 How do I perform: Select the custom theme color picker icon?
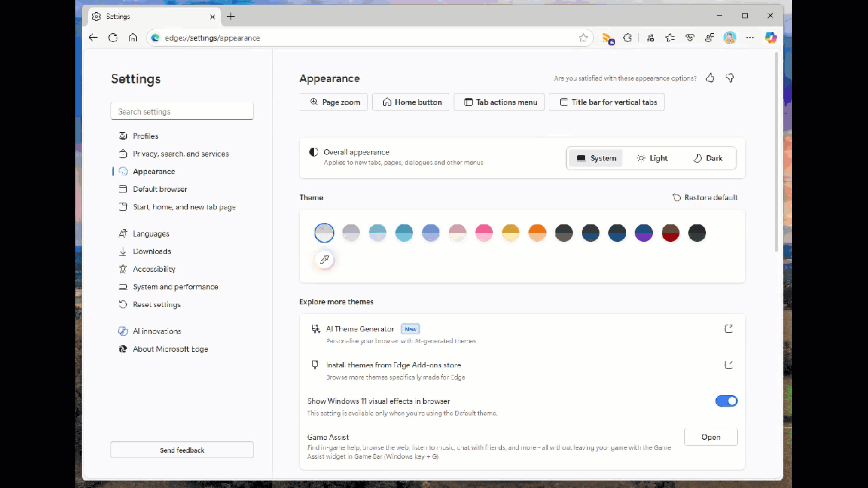click(x=324, y=260)
